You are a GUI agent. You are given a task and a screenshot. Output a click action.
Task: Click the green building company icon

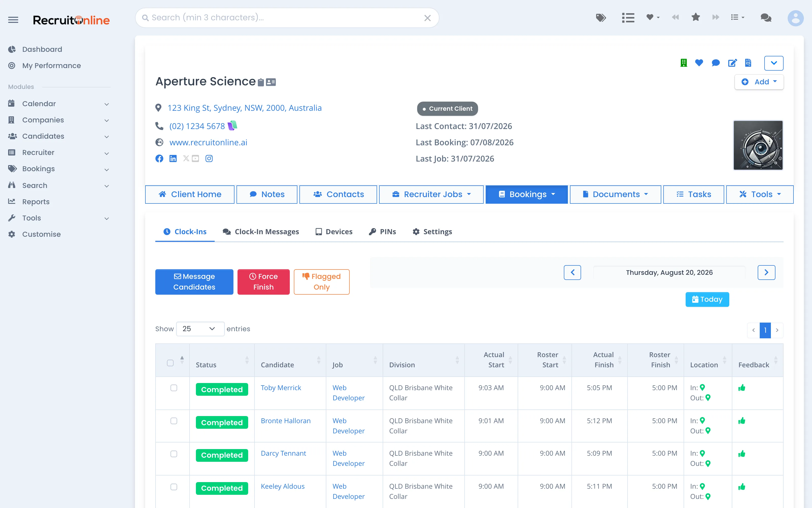click(684, 63)
